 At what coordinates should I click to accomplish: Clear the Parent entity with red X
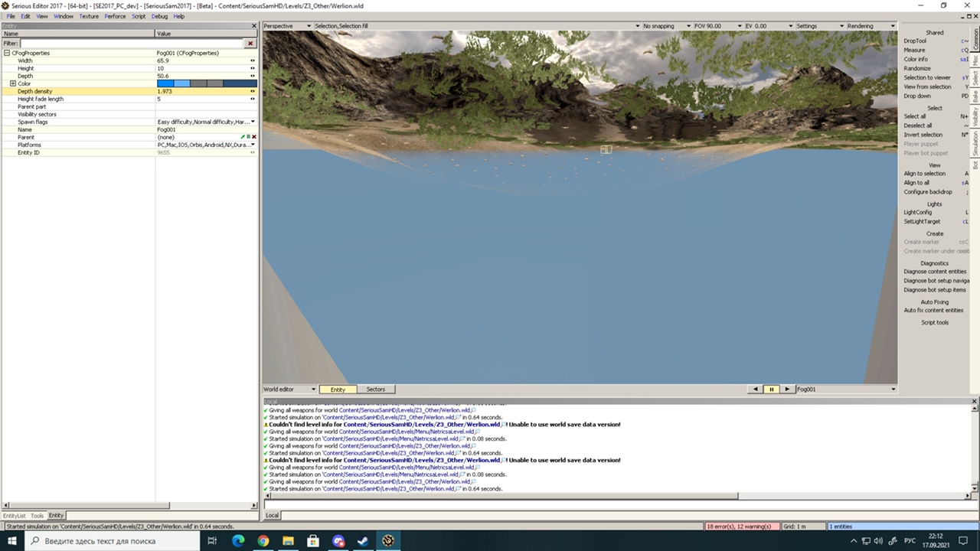(253, 137)
